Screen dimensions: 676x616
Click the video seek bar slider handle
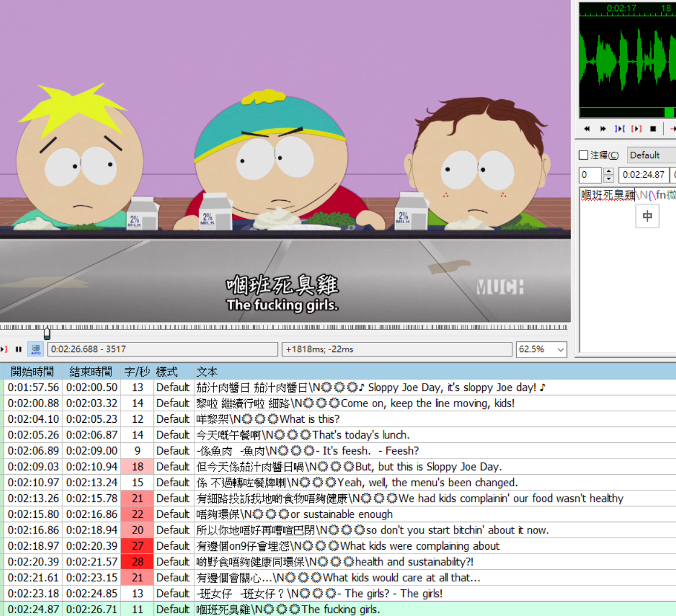47,333
